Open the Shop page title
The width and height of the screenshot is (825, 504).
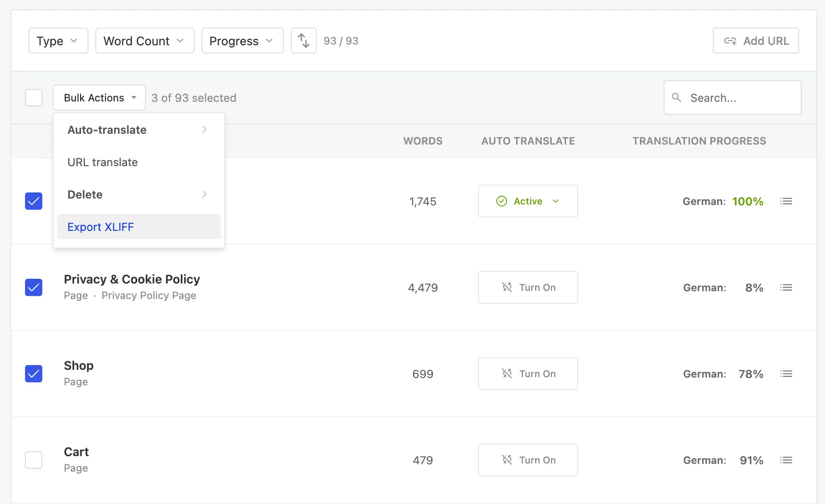79,365
